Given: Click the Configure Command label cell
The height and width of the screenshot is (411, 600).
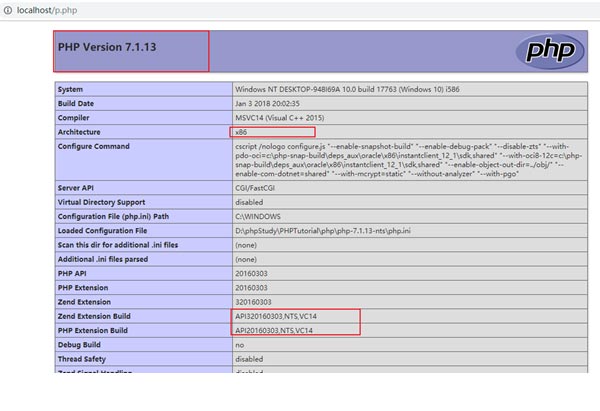Looking at the screenshot, I should (x=98, y=146).
